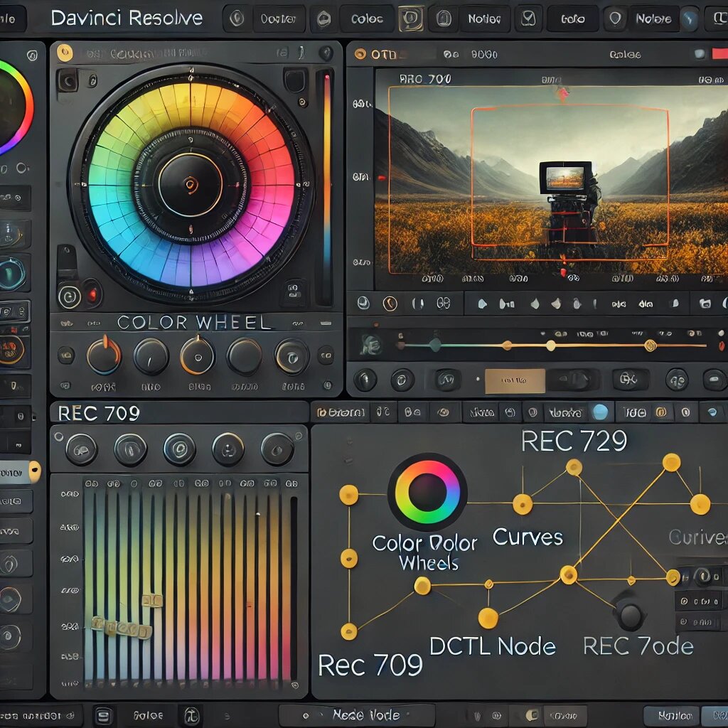This screenshot has height=728, width=728.
Task: Click the light blue circle in node toolbar
Action: (600, 412)
